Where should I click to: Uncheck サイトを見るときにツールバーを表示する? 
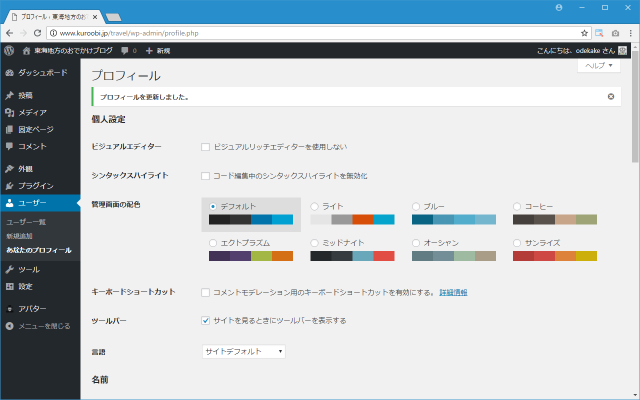(x=205, y=321)
